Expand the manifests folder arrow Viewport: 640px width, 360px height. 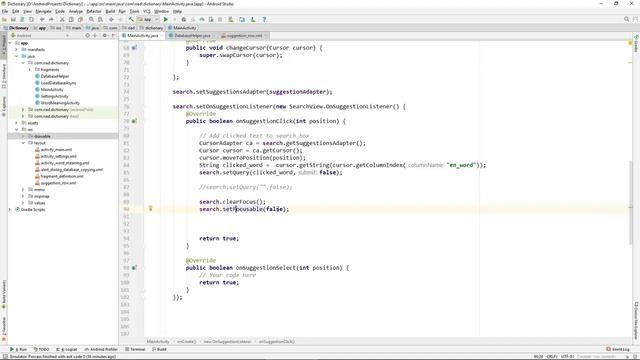[x=17, y=49]
